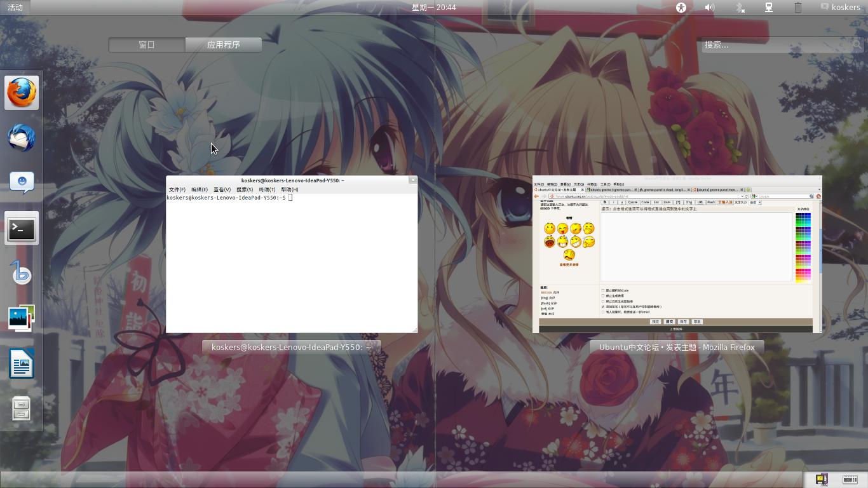This screenshot has width=868, height=488.
Task: Open Shotwell photo manager from the dash
Action: point(22,319)
